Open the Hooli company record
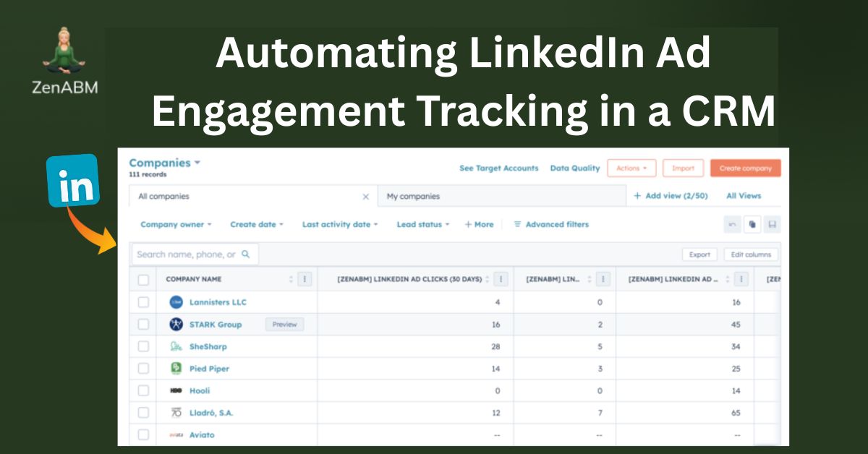This screenshot has width=868, height=454. [200, 391]
